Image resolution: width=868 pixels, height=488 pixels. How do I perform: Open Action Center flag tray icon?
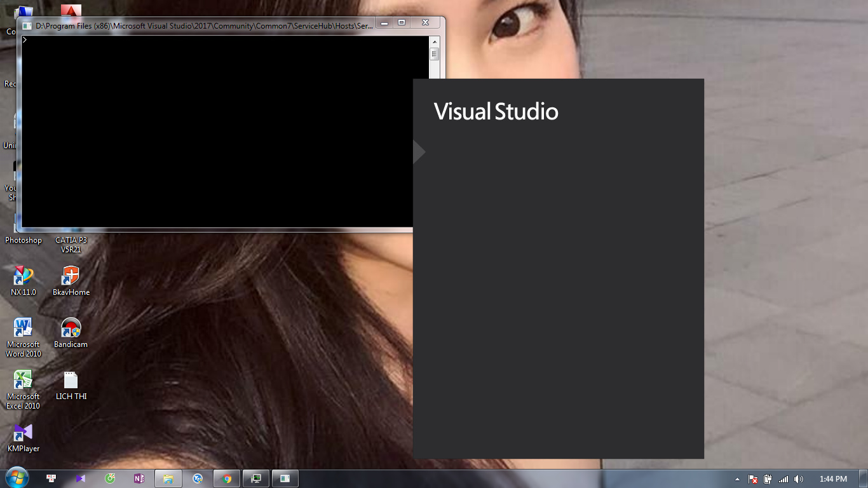pyautogui.click(x=753, y=479)
